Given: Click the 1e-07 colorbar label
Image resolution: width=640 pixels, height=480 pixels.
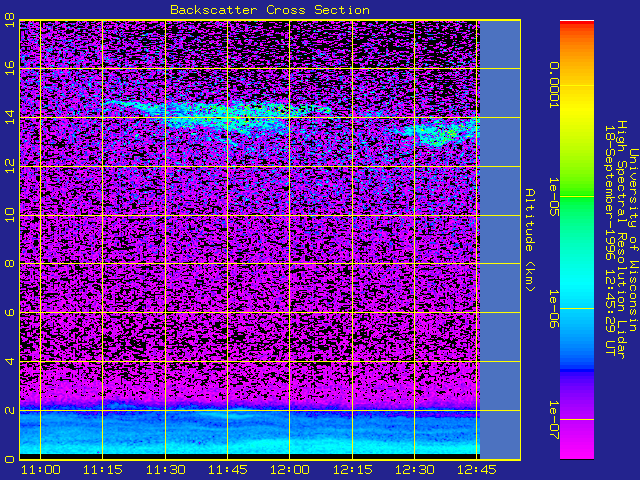Looking at the screenshot, I should tap(554, 420).
